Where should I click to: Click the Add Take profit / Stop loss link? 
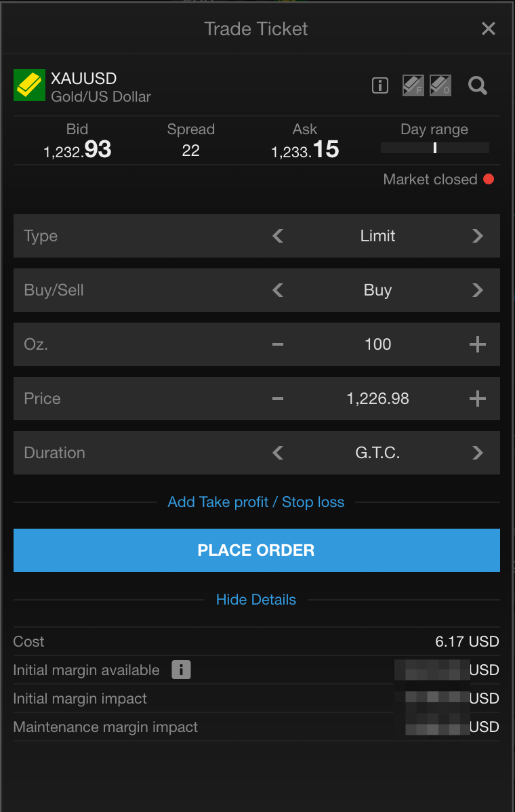pyautogui.click(x=256, y=502)
